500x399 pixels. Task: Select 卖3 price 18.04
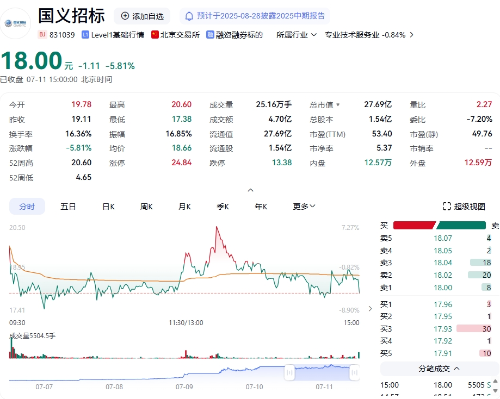[x=443, y=263]
